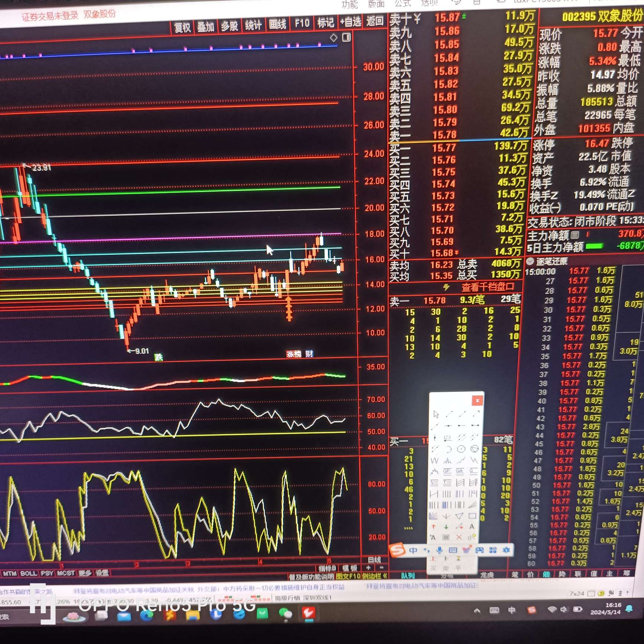Screen dimensions: 644x644
Task: Select the triangle drawing tool
Action: 459,515
